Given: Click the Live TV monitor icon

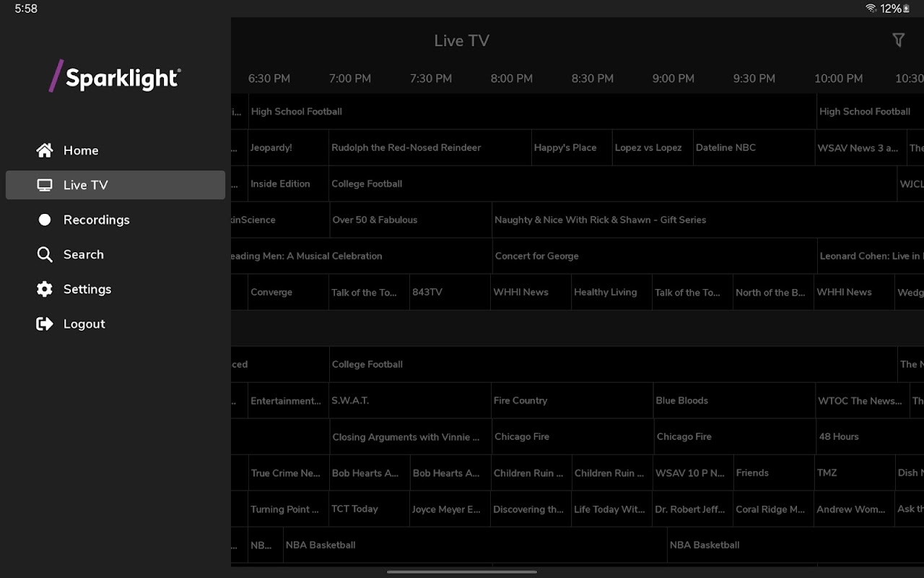Looking at the screenshot, I should tap(45, 185).
